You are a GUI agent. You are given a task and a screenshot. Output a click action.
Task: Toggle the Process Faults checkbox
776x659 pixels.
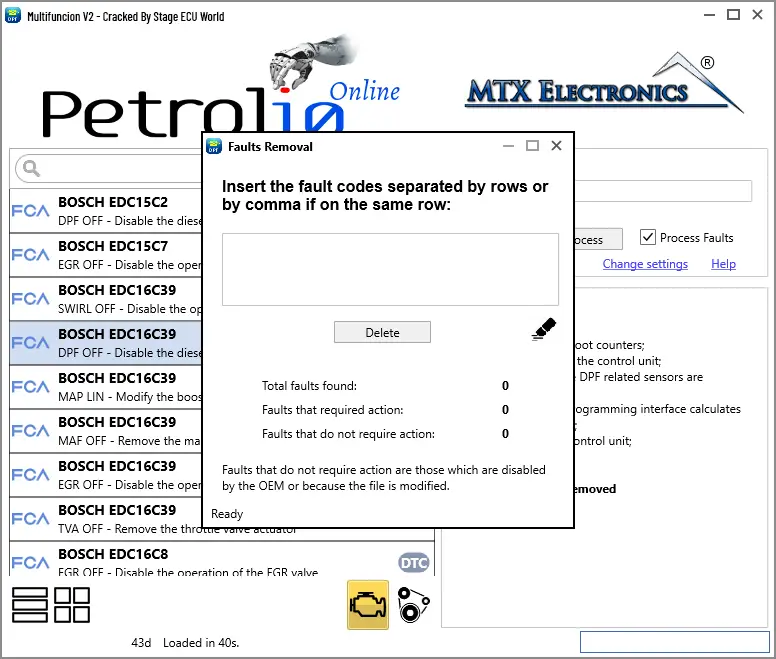648,237
